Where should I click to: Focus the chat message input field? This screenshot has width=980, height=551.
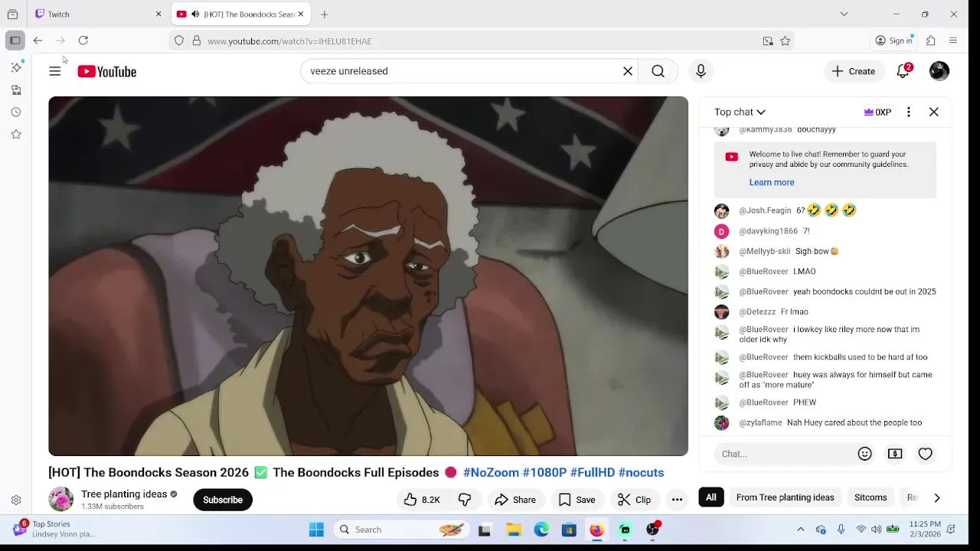[785, 454]
